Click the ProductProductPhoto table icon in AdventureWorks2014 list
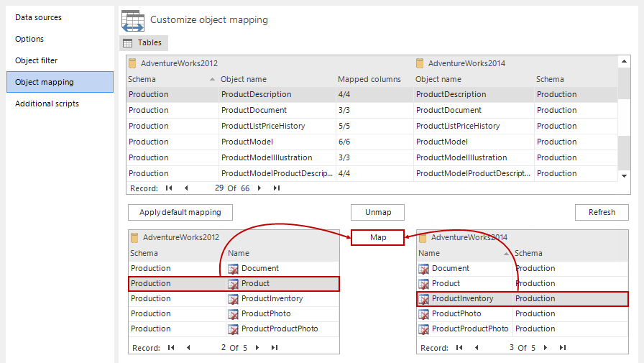The width and height of the screenshot is (644, 363). [423, 329]
